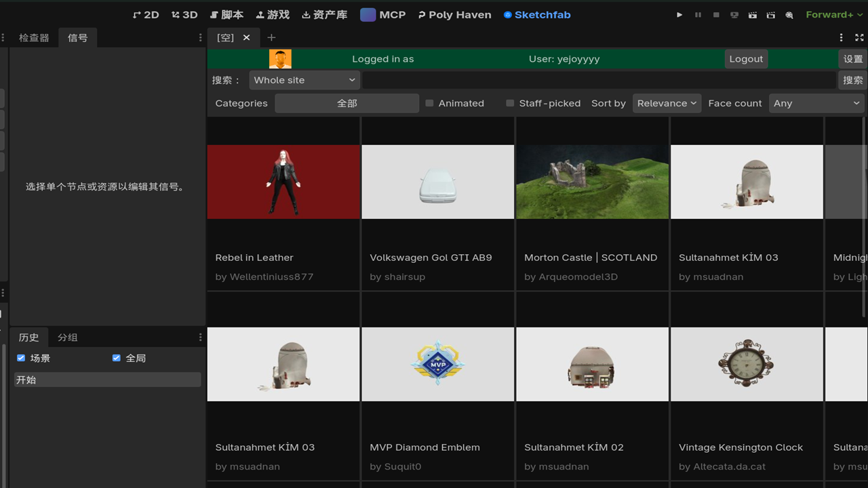Open the 脚本 workspace
The image size is (868, 488).
[226, 15]
